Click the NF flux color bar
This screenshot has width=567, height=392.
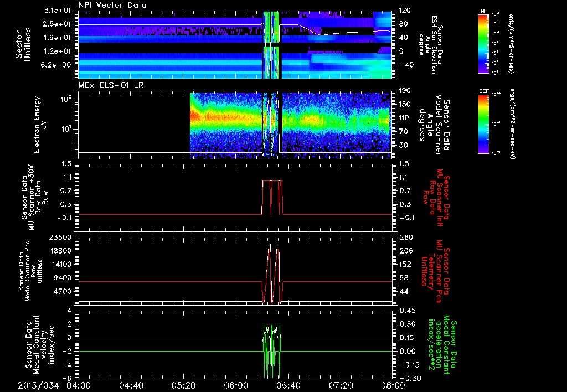(483, 43)
